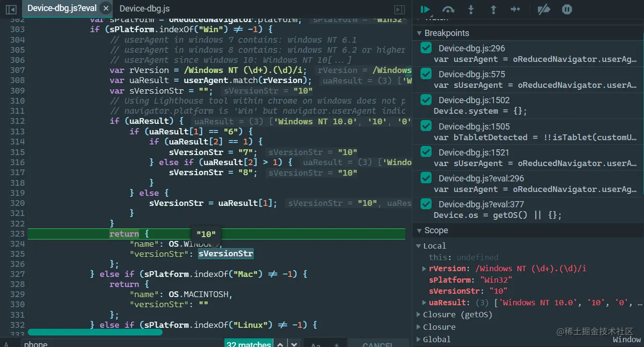Expand Closure (getOS) scope
Image resolution: width=644 pixels, height=347 pixels.
click(x=418, y=315)
